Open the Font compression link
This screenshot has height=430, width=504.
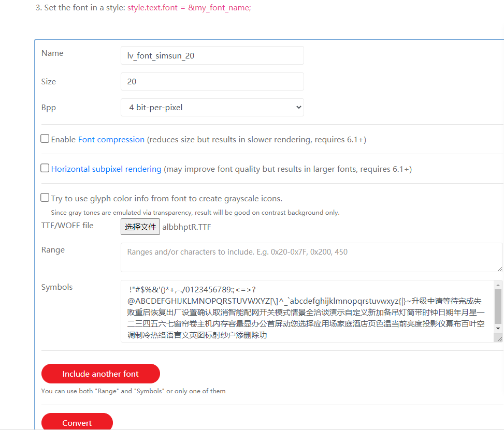(x=111, y=140)
